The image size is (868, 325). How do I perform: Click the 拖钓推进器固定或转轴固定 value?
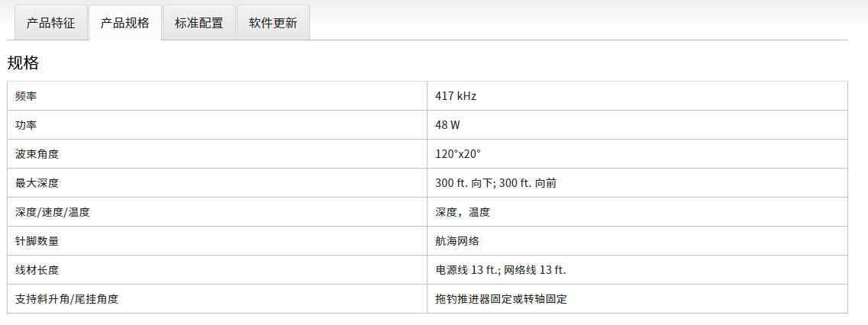[x=501, y=299]
